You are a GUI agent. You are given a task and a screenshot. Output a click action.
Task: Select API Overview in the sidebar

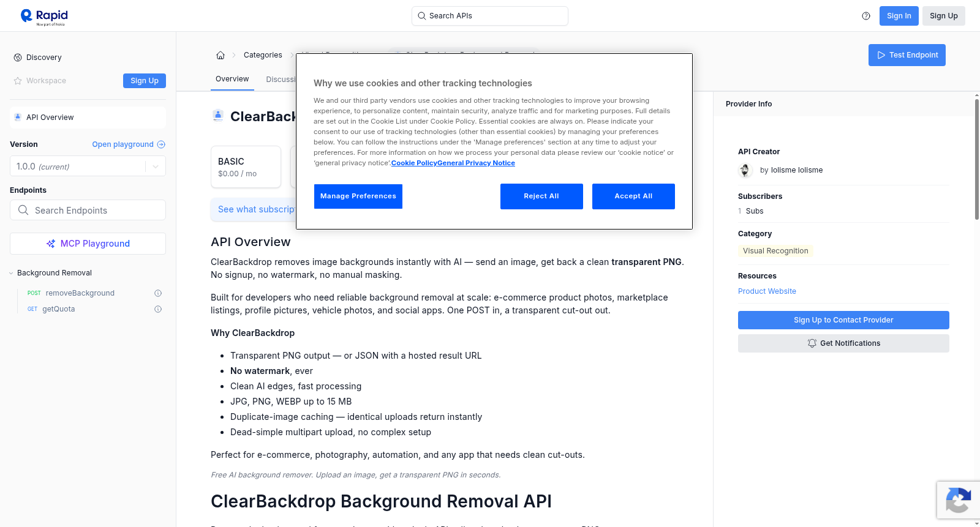click(x=88, y=118)
